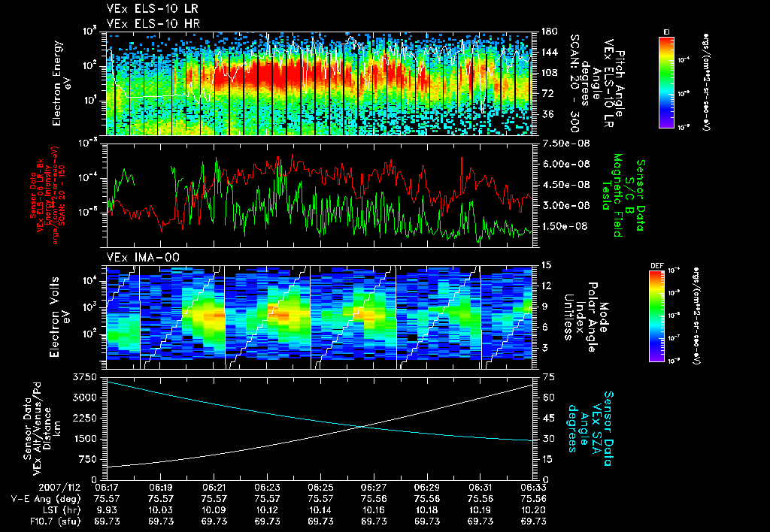Click the 180 pitch angle tick label
Screen dimensions: 770x532
coord(549,32)
